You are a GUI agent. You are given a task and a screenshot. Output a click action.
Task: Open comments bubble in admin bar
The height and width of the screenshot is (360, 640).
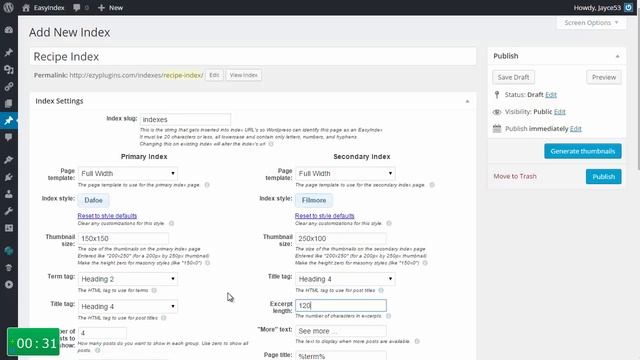[x=77, y=7]
